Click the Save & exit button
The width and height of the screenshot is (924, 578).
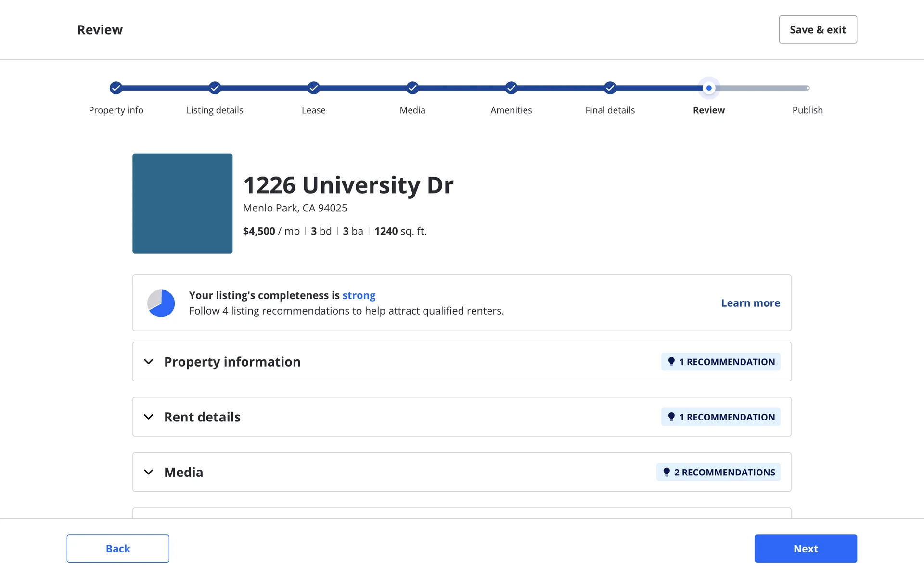pyautogui.click(x=818, y=30)
